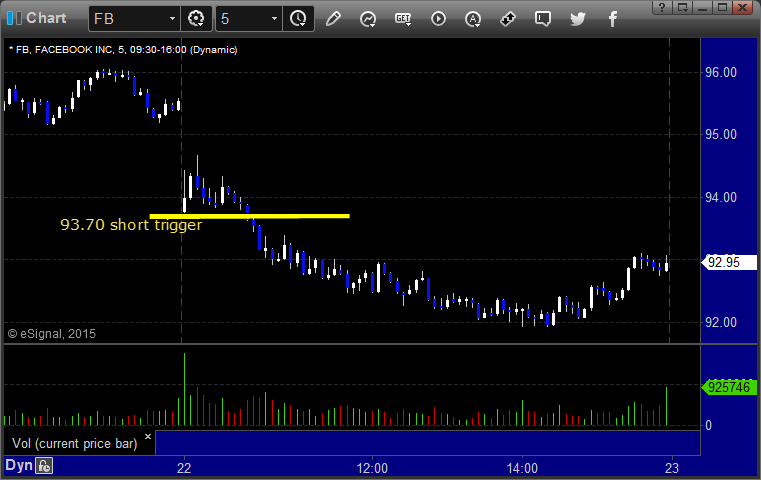Click the 22 date axis label
Viewport: 761px width, 480px height.
(184, 468)
